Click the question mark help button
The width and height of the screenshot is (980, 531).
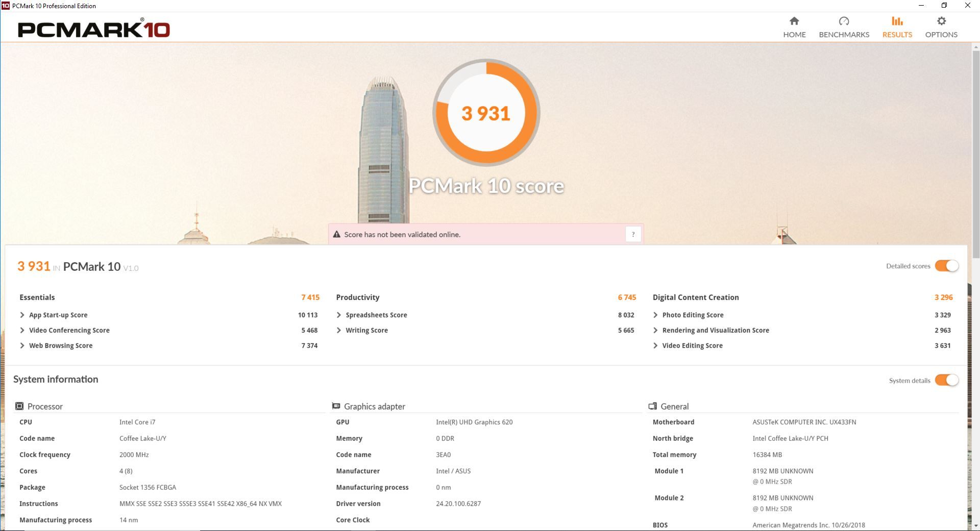[x=633, y=234]
